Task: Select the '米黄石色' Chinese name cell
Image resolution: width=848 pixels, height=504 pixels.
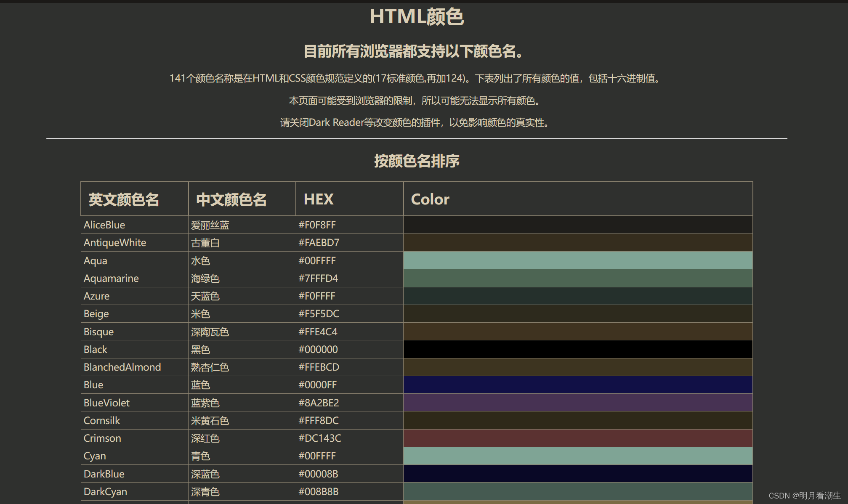Action: pyautogui.click(x=242, y=420)
